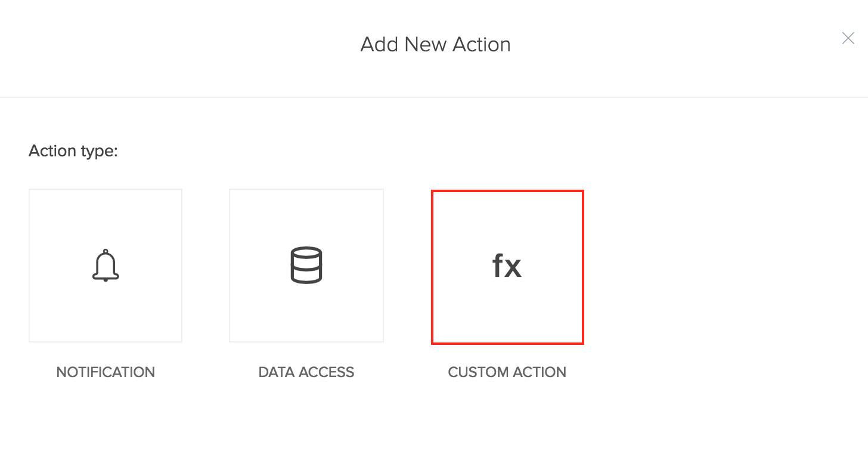
Task: Click the fx function icon
Action: [x=507, y=266]
